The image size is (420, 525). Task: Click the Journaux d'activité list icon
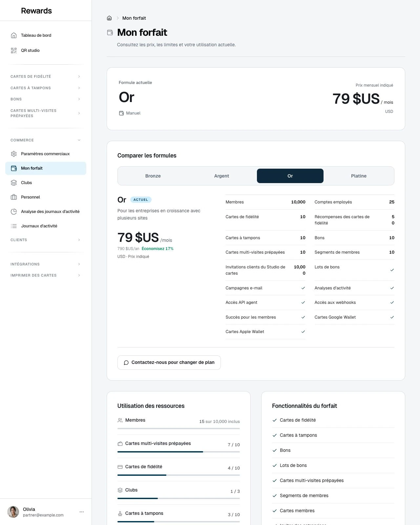coord(14,226)
